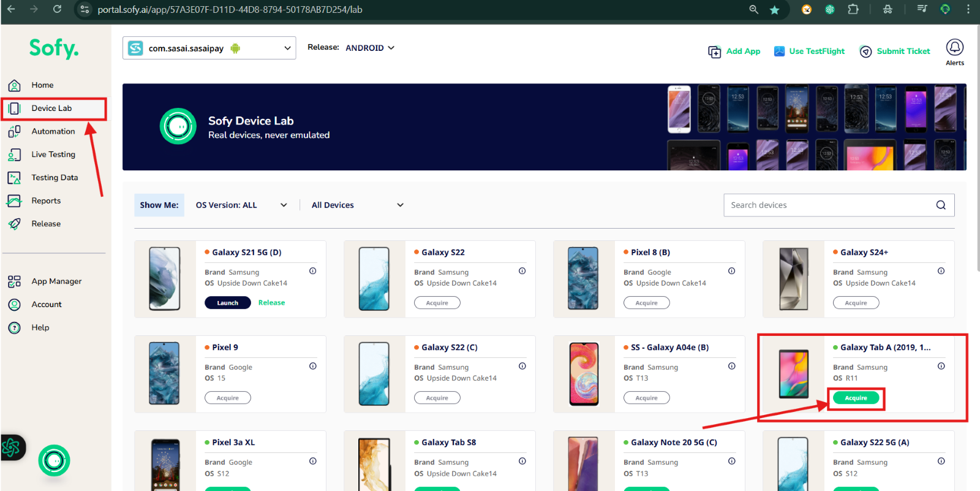Click the Galaxy Note 20 5G (C) title
The height and width of the screenshot is (491, 980).
coord(674,443)
